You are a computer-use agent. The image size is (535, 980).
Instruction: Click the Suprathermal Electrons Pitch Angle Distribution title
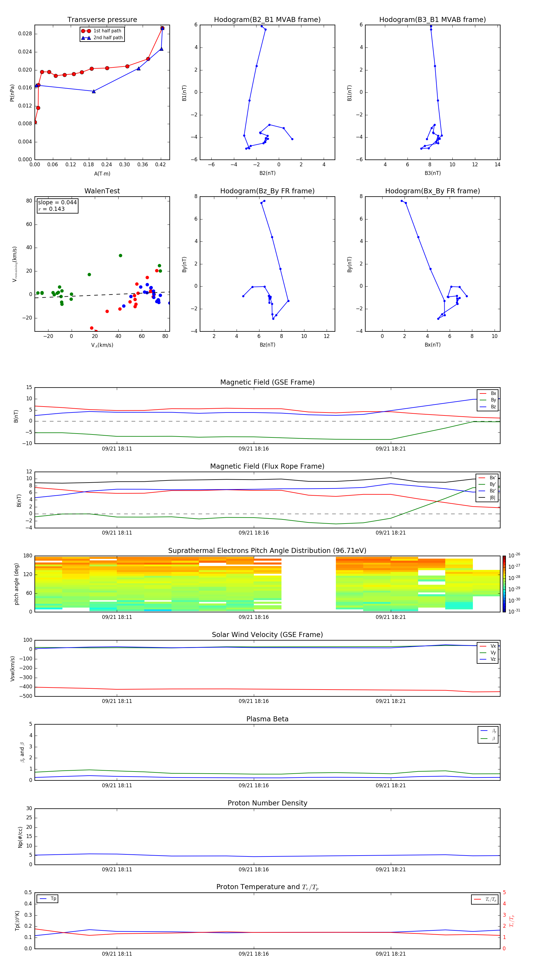point(267,551)
